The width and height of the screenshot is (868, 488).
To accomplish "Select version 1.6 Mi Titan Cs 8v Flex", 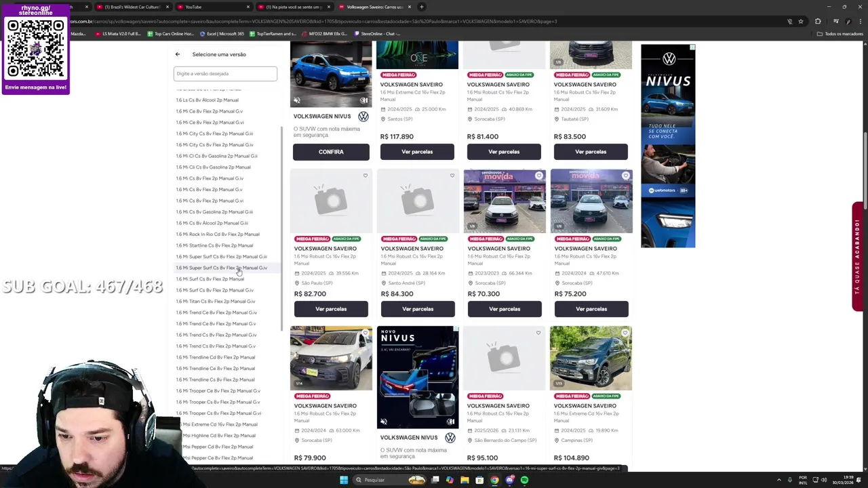I will pyautogui.click(x=216, y=302).
